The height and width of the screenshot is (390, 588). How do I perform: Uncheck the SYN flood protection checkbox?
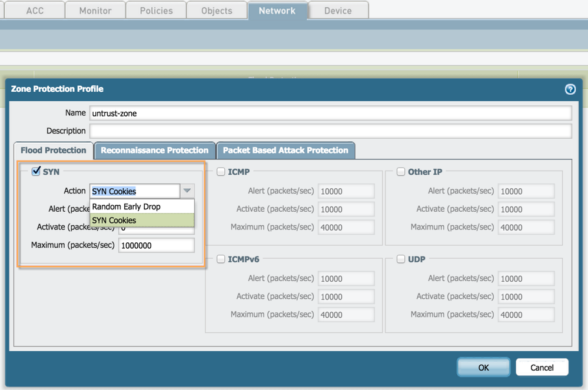[x=36, y=171]
